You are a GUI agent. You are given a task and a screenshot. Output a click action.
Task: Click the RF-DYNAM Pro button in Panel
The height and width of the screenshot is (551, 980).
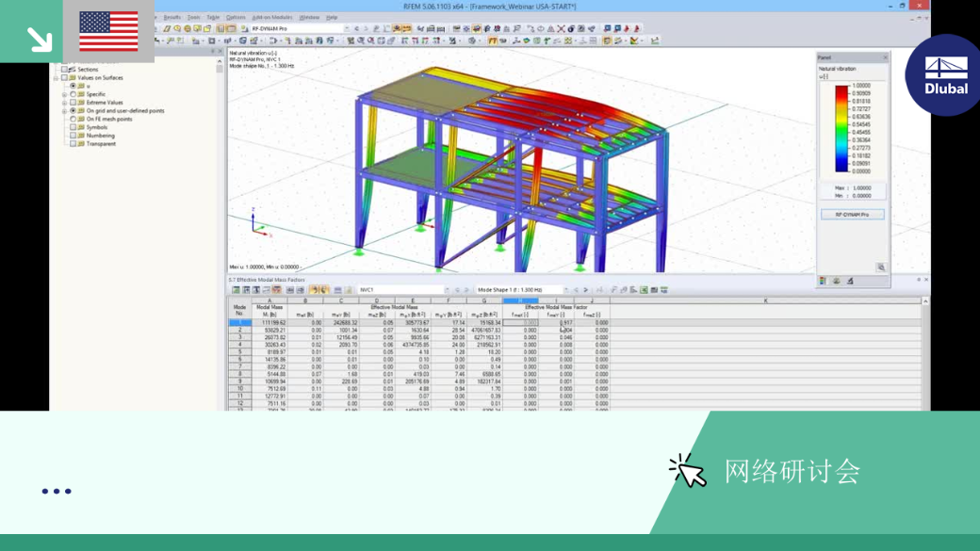pyautogui.click(x=853, y=215)
